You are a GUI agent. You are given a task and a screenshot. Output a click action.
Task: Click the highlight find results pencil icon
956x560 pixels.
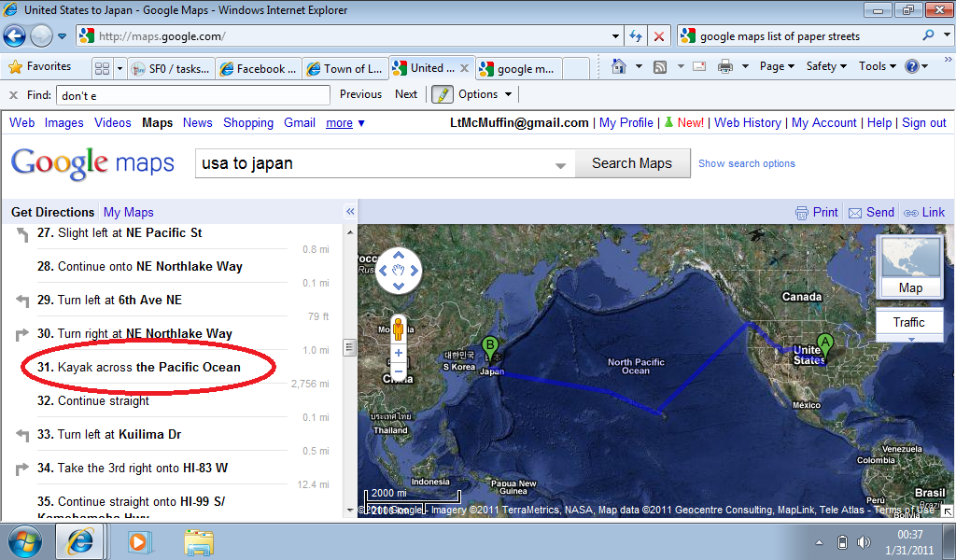tap(442, 94)
